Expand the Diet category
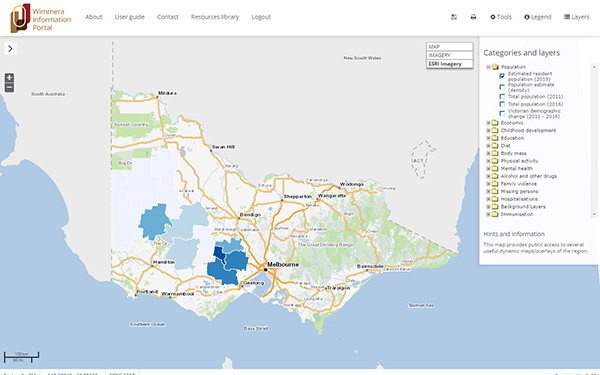Screen dimensions: 600x375 coord(488,146)
